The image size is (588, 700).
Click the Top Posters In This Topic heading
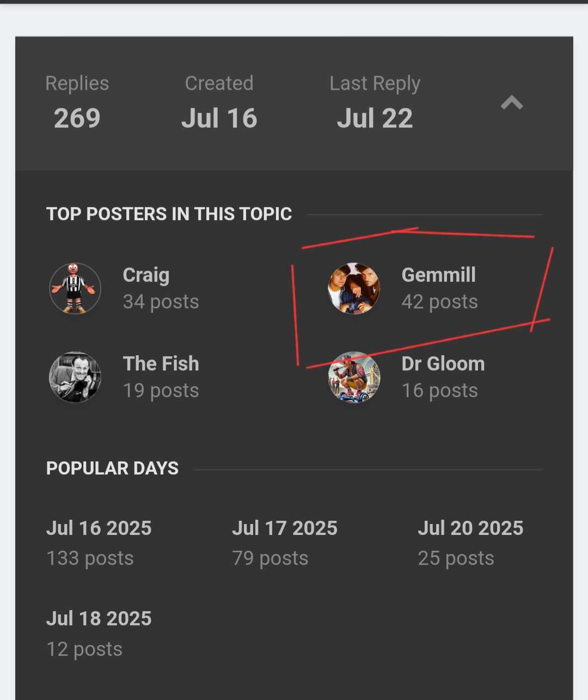[169, 214]
